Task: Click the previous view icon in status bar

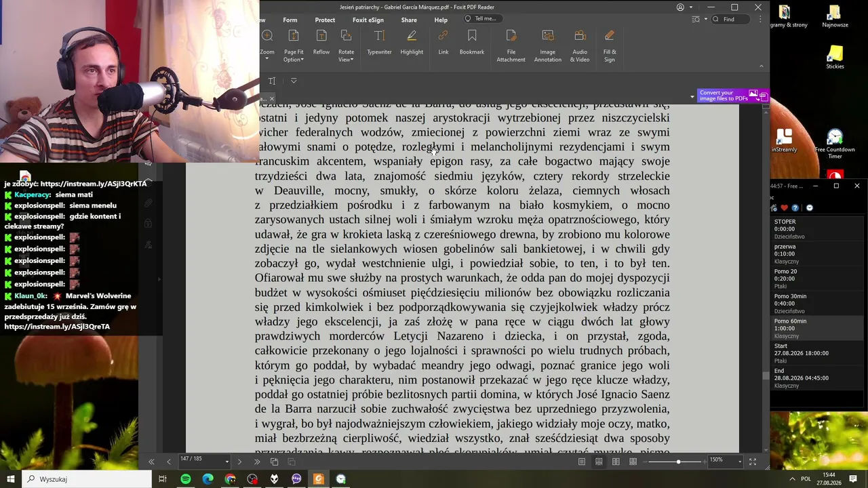Action: pyautogui.click(x=275, y=462)
